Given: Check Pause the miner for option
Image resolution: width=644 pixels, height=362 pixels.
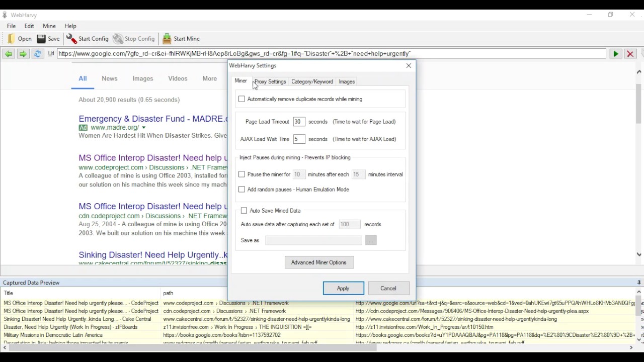Looking at the screenshot, I should click(242, 174).
